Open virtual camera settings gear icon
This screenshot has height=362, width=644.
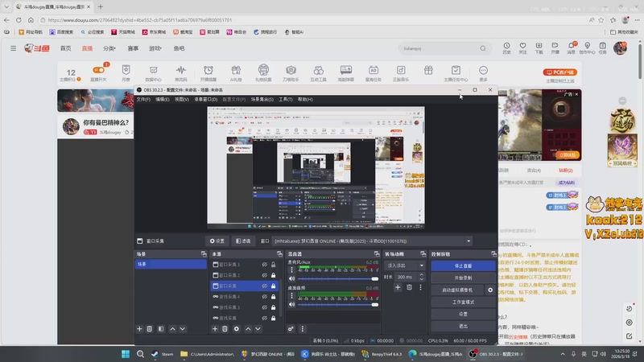[x=490, y=290]
